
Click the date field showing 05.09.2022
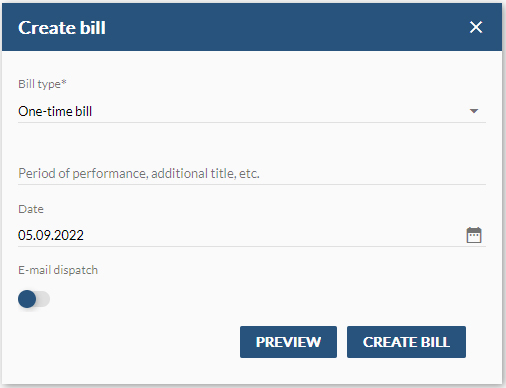[252, 235]
